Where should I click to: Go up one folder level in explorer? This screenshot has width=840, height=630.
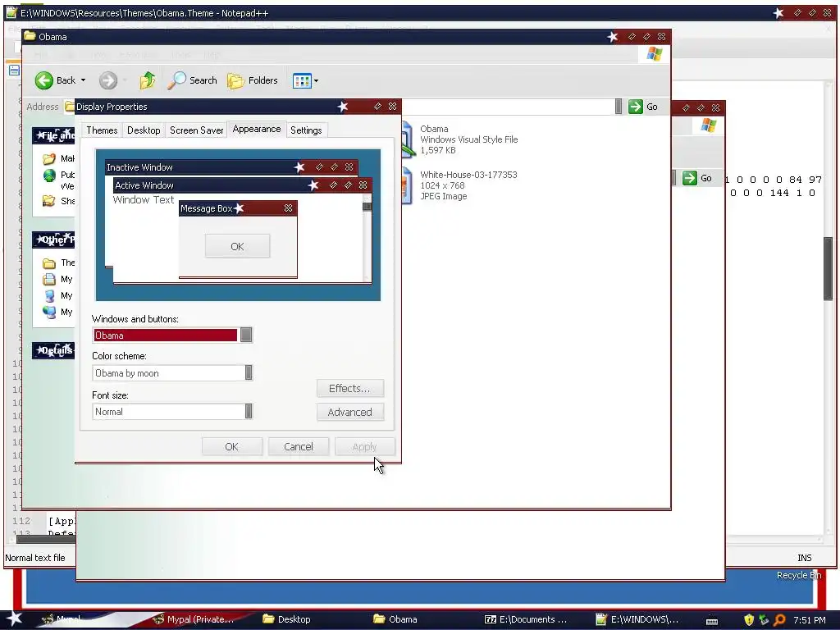148,80
